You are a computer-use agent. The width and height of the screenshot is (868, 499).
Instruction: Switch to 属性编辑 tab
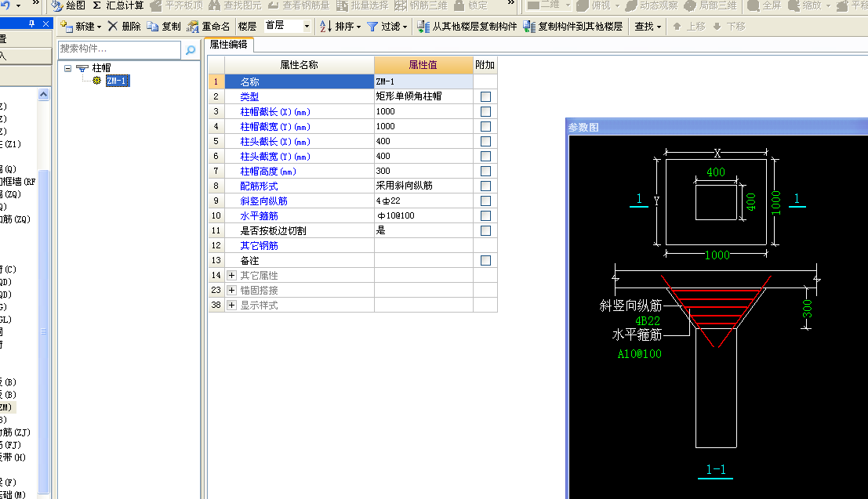pyautogui.click(x=229, y=45)
